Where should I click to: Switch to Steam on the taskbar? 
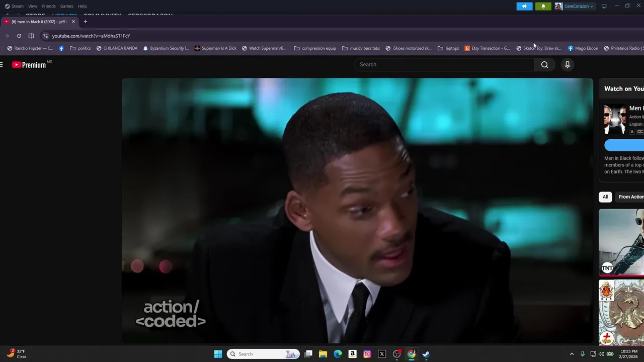coord(426,354)
